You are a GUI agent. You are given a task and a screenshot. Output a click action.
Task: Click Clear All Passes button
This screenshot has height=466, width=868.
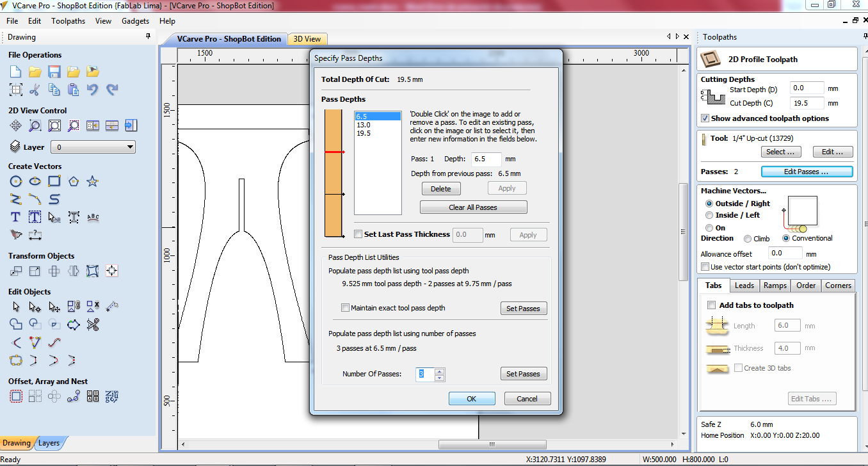(473, 207)
